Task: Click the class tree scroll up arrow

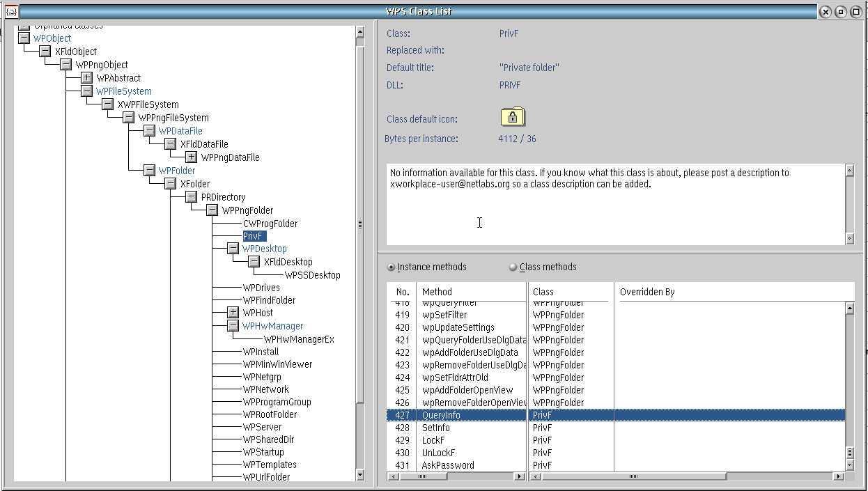Action: pyautogui.click(x=360, y=32)
